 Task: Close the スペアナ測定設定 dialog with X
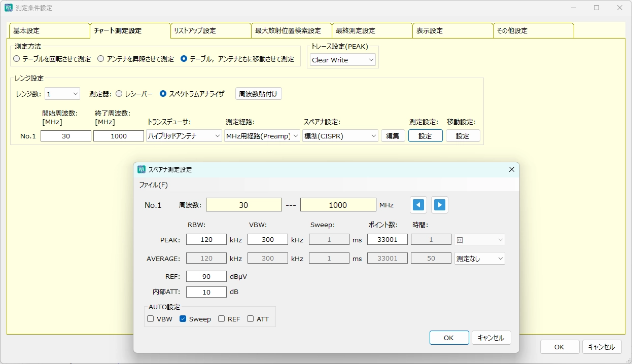(x=511, y=169)
